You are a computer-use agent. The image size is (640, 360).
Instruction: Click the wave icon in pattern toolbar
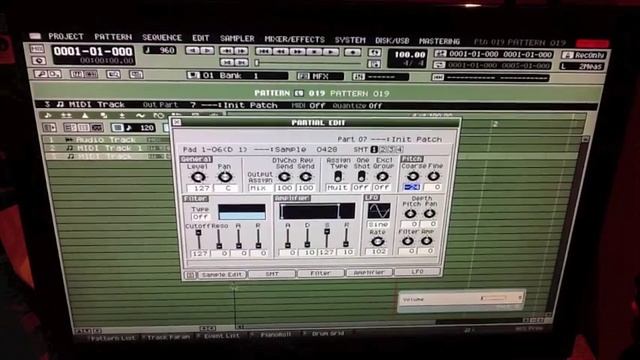[140, 116]
